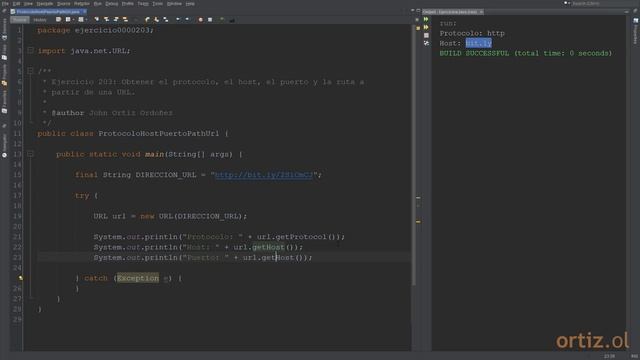Collapse the main method fold on line 13
The height and width of the screenshot is (360, 640).
30,154
